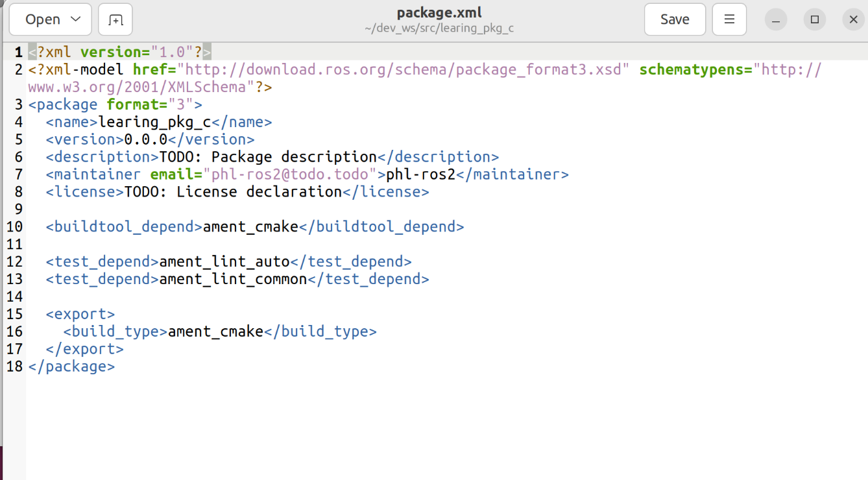Click the 'TODO: License declaration' text

tap(233, 192)
